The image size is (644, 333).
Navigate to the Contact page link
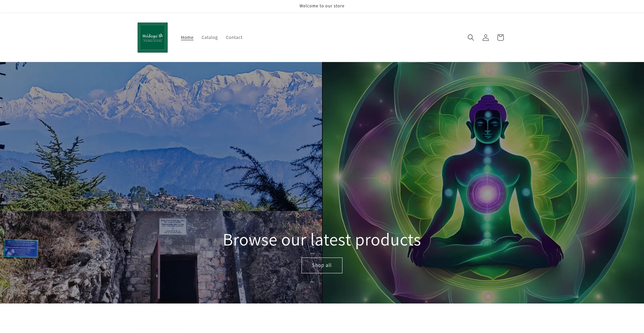click(234, 38)
